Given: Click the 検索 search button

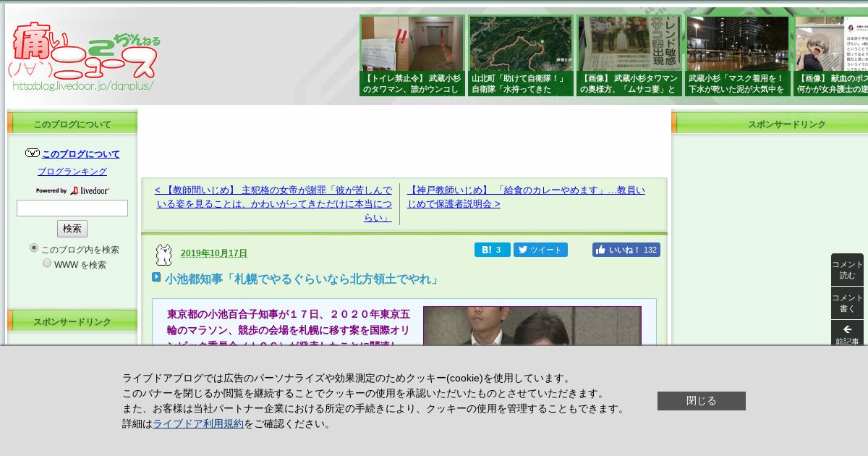Looking at the screenshot, I should 72,229.
